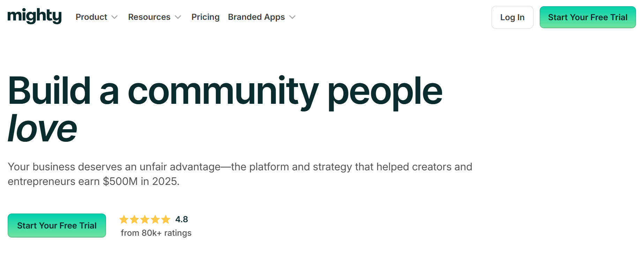The image size is (644, 256).
Task: Expand the Product dropdown chevron
Action: (115, 17)
